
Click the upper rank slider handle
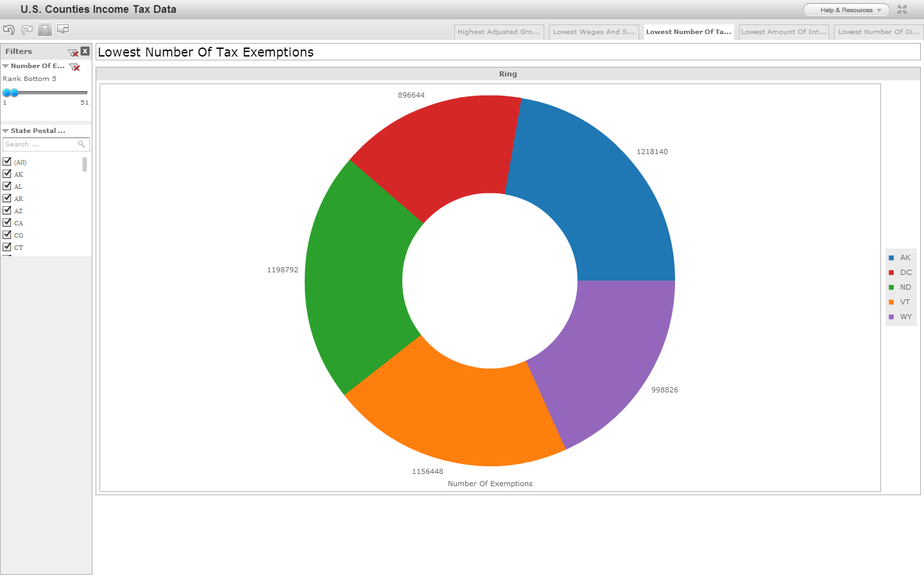[14, 92]
